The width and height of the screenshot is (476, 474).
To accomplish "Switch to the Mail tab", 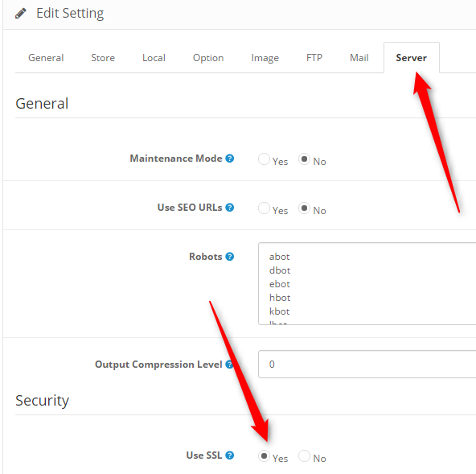I will pyautogui.click(x=359, y=58).
